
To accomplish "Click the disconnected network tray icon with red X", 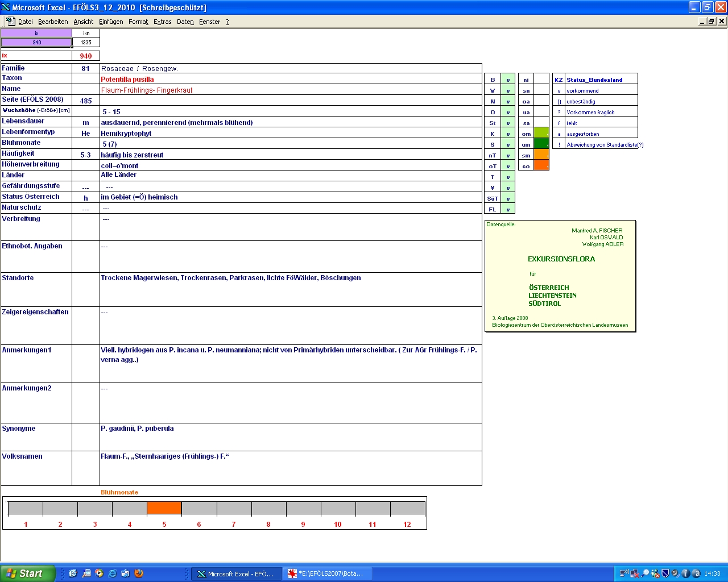I will [634, 573].
